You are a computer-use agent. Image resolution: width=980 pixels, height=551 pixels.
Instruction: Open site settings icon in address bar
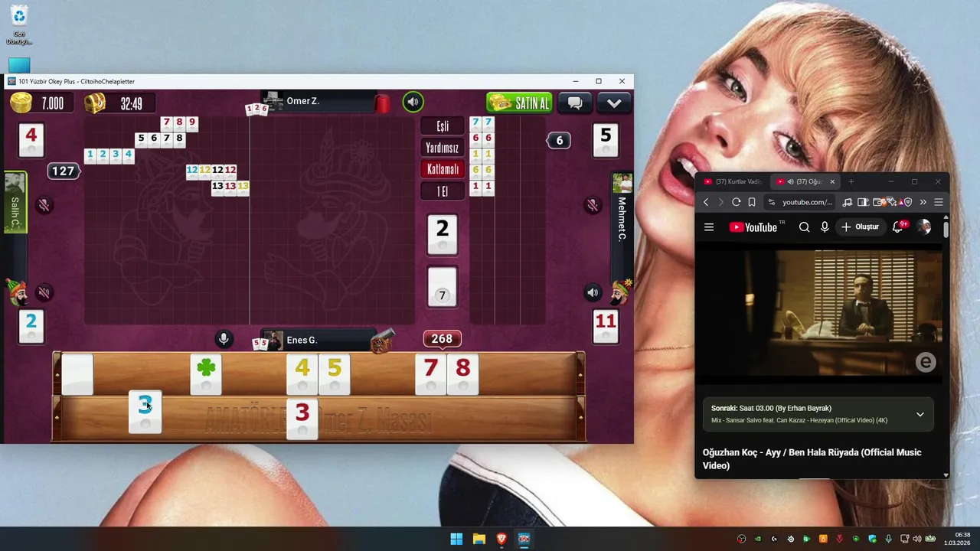click(x=772, y=202)
